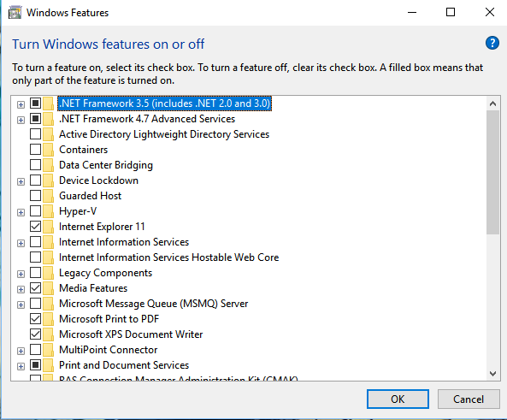Confirm changes with the OK button
The image size is (507, 420).
398,399
